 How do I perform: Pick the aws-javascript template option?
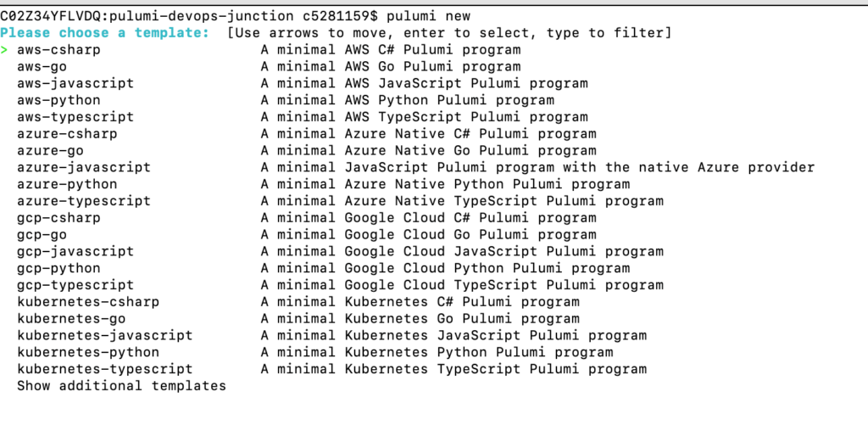click(303, 84)
